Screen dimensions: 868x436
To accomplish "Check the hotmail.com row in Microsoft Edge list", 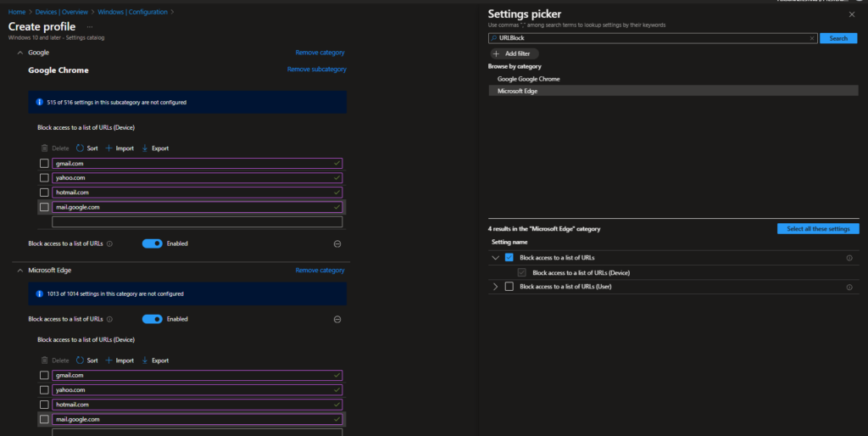I will coord(44,405).
